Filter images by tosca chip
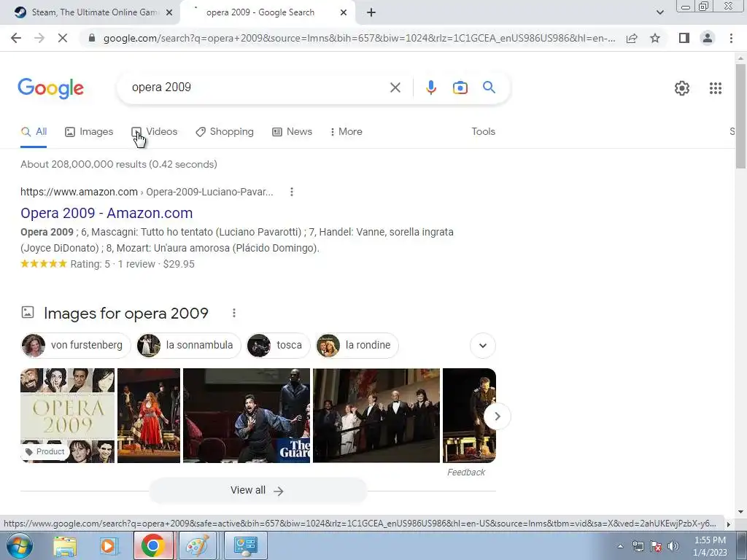The height and width of the screenshot is (560, 747). [x=278, y=345]
